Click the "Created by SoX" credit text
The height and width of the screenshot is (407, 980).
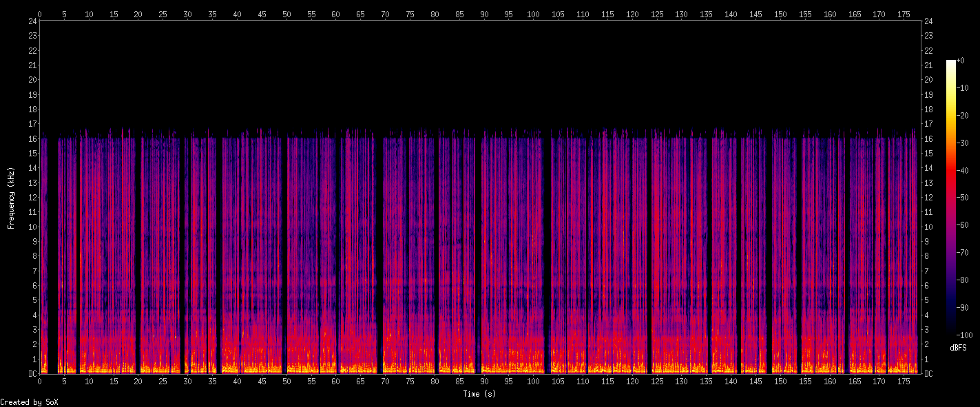(x=29, y=402)
